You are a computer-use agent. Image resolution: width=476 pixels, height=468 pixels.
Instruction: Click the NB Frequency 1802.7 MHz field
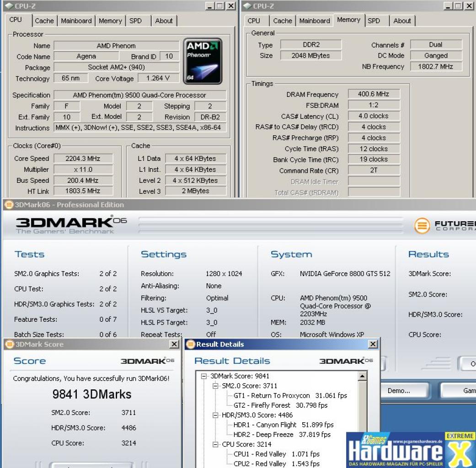point(436,66)
